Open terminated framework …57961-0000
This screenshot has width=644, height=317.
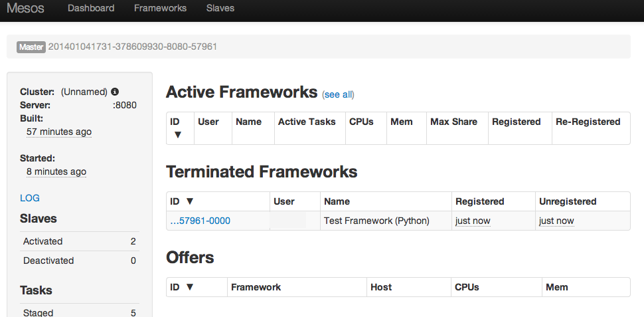201,221
